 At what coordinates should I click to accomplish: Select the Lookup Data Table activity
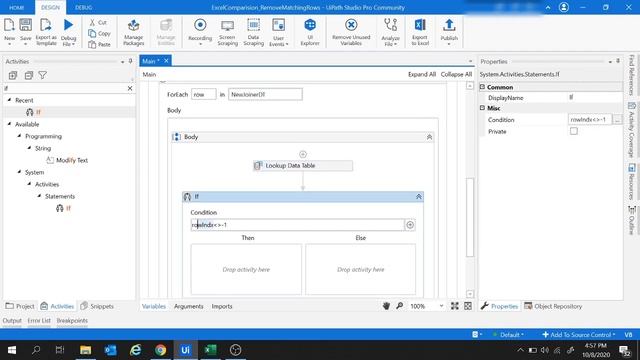click(303, 166)
